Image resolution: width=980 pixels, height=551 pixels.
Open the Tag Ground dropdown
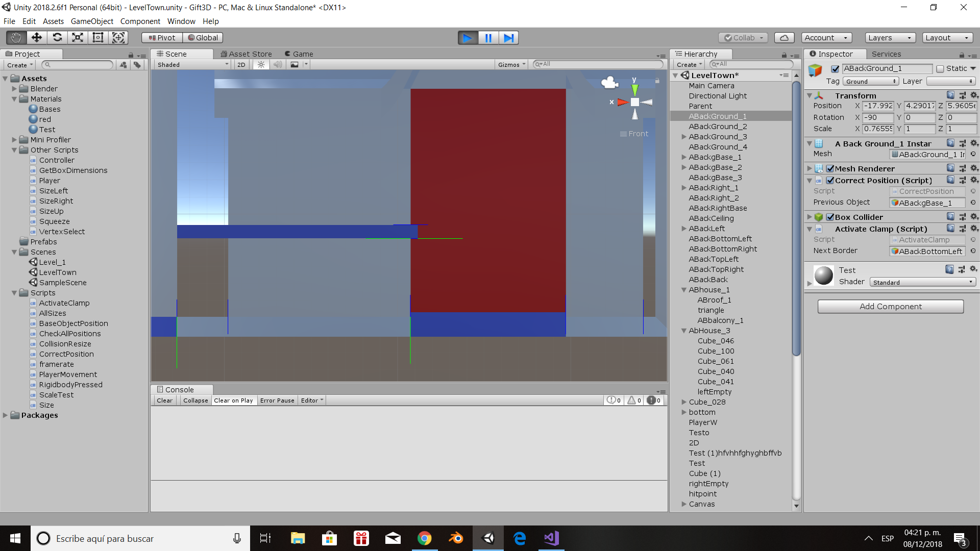click(870, 82)
